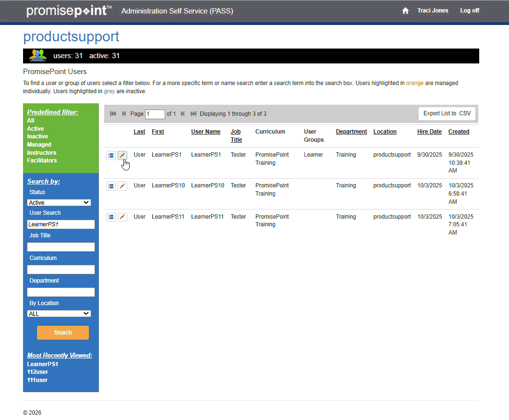Open details list icon for LearnerPS1

(111, 155)
